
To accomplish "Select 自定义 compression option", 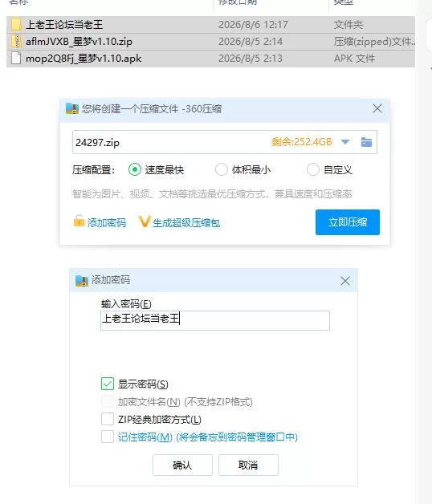I will pos(312,169).
